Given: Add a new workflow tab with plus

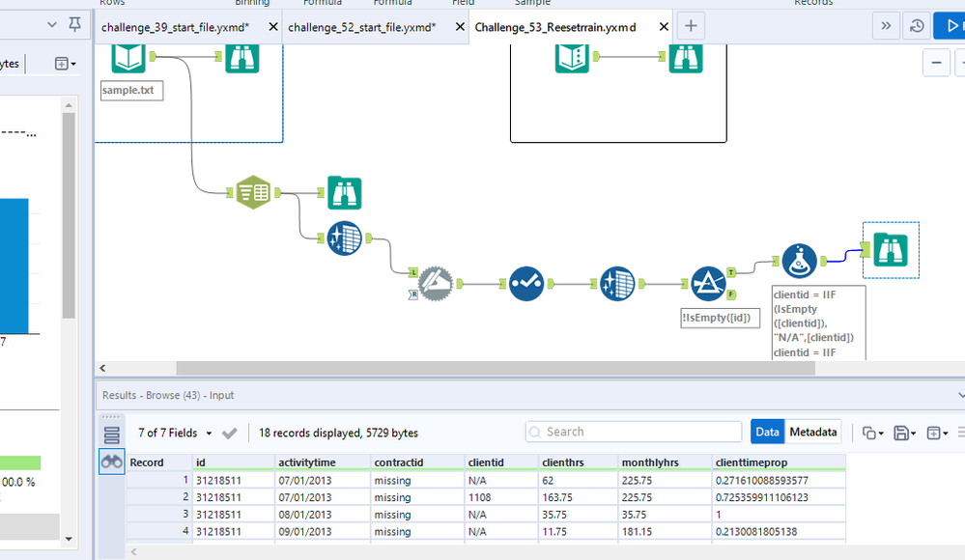Looking at the screenshot, I should 691,26.
